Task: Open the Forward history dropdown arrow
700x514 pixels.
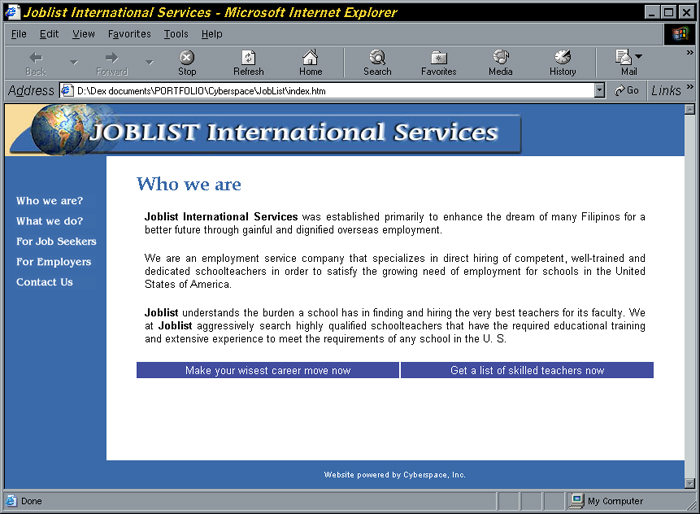Action: pos(150,63)
